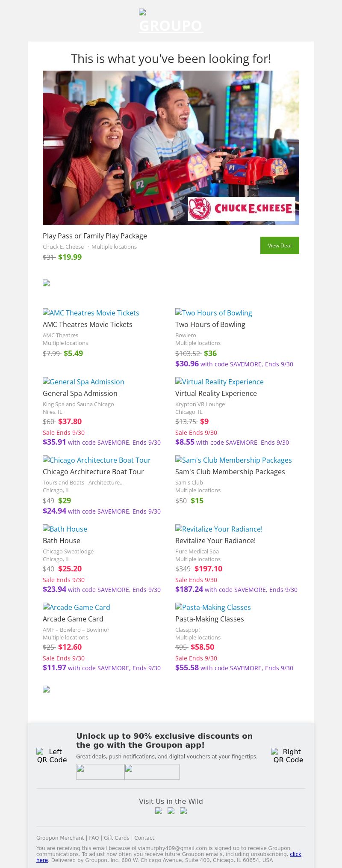342x868 pixels.
Task: Open the Chuck E. Cheese hero image
Action: point(171,148)
